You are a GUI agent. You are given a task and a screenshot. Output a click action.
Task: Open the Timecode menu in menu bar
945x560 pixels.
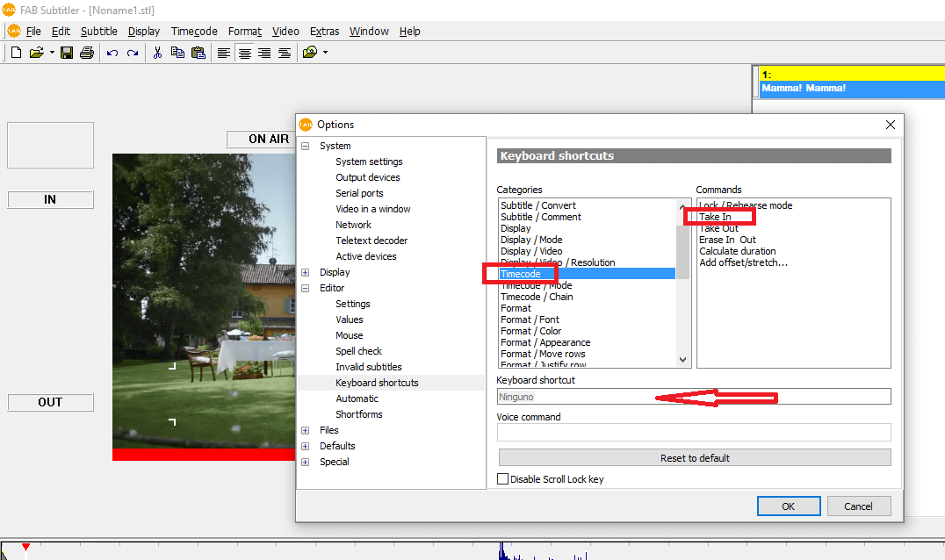point(194,31)
